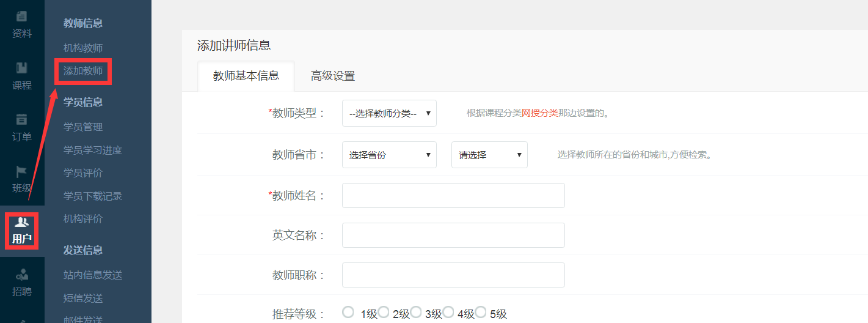Select the 用户 users icon
This screenshot has height=323, width=868.
tap(22, 230)
